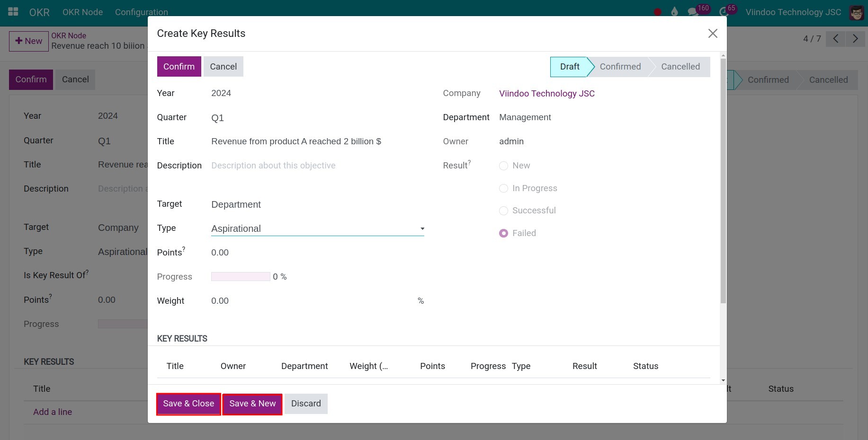Viewport: 868px width, 440px height.
Task: Select the Successful radio button
Action: [503, 211]
